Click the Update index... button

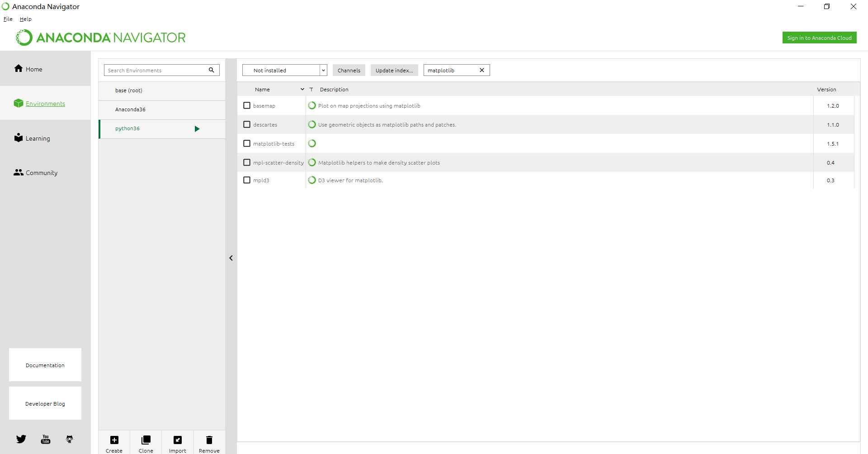394,70
